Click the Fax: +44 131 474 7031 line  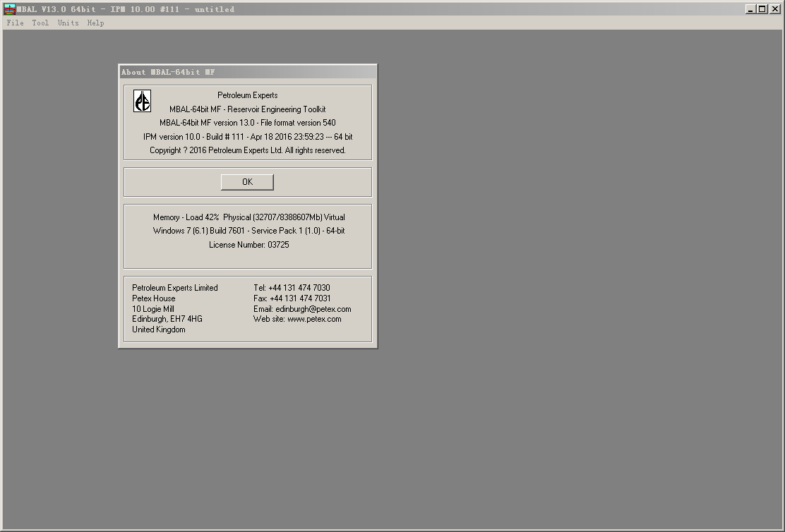point(292,298)
